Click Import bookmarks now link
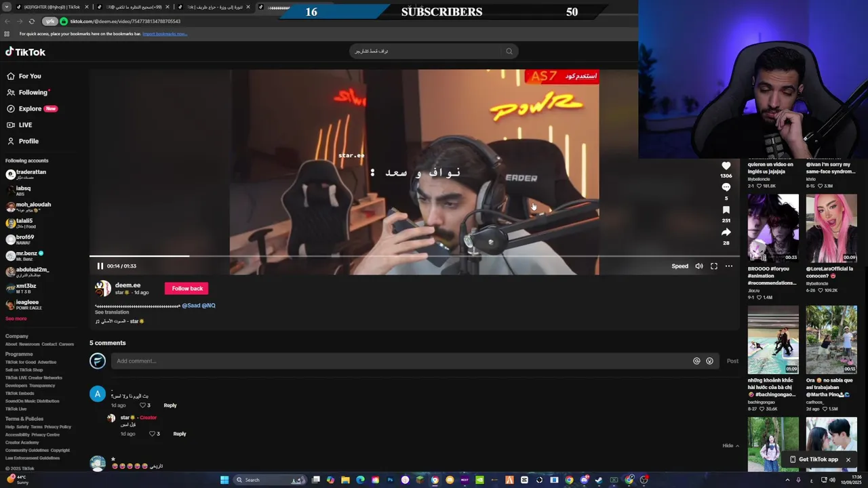This screenshot has width=868, height=488. tap(165, 34)
